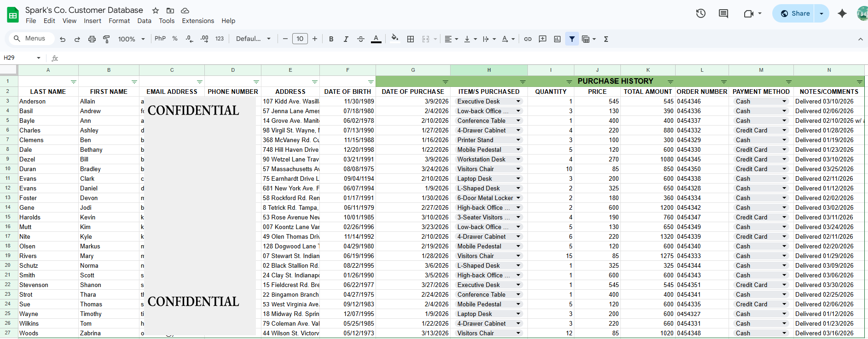Image resolution: width=868 pixels, height=339 pixels.
Task: Open Executive Desk dropdown for Anderson row
Action: coord(518,101)
